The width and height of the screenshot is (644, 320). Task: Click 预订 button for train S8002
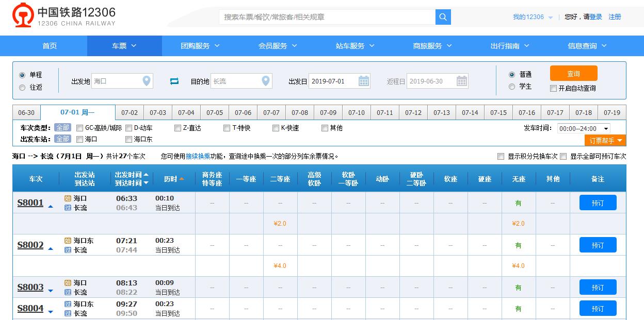point(598,245)
